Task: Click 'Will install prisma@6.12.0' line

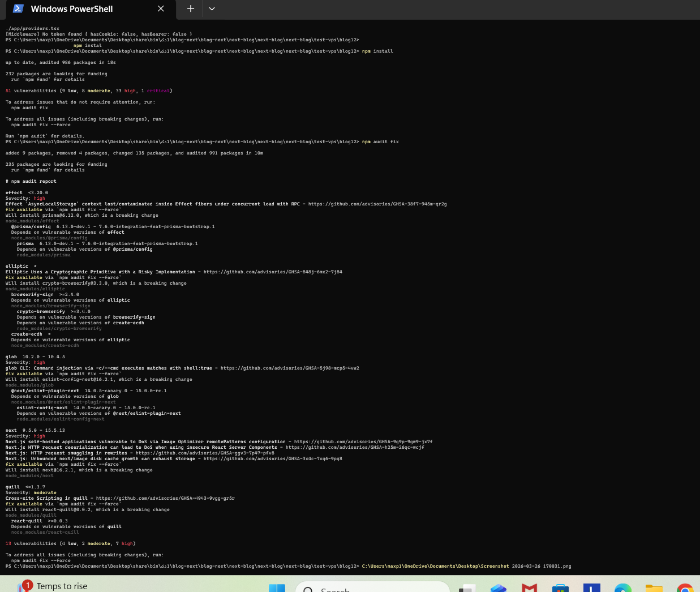Action: tap(81, 215)
